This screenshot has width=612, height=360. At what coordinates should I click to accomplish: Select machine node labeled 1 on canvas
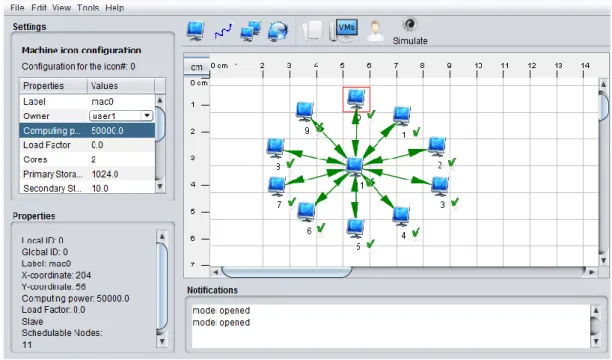[x=402, y=116]
